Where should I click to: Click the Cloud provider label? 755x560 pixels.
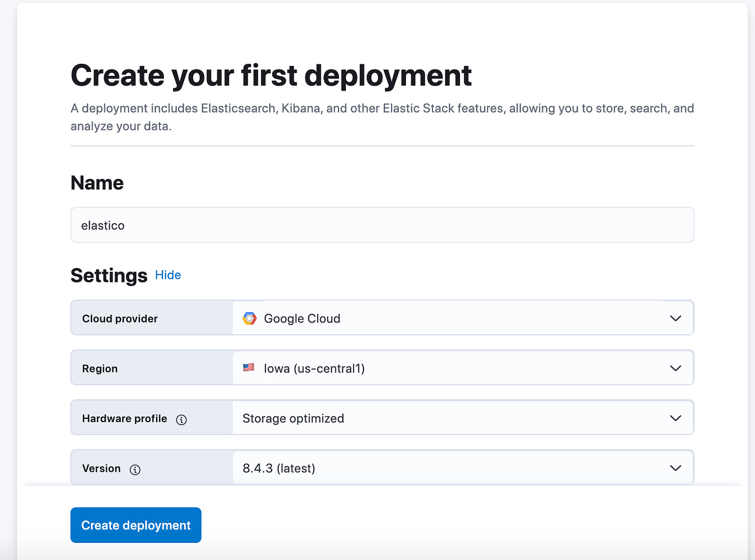pos(120,318)
